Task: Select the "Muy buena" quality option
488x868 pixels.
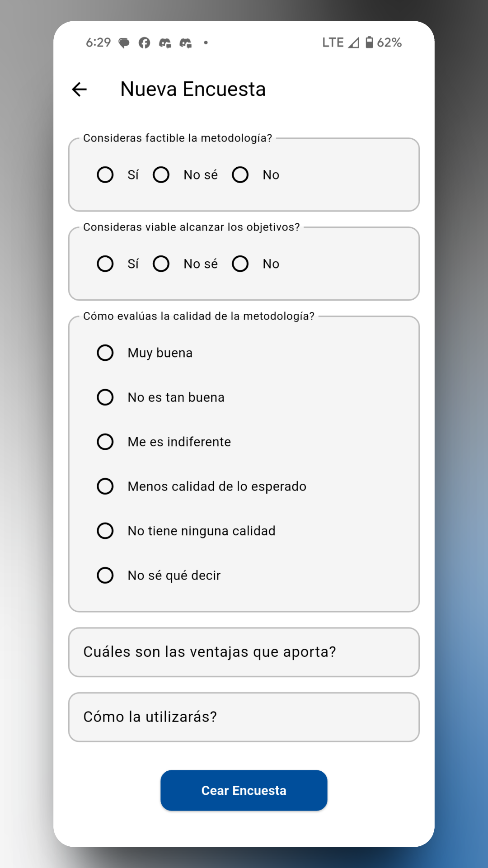Action: [x=105, y=353]
